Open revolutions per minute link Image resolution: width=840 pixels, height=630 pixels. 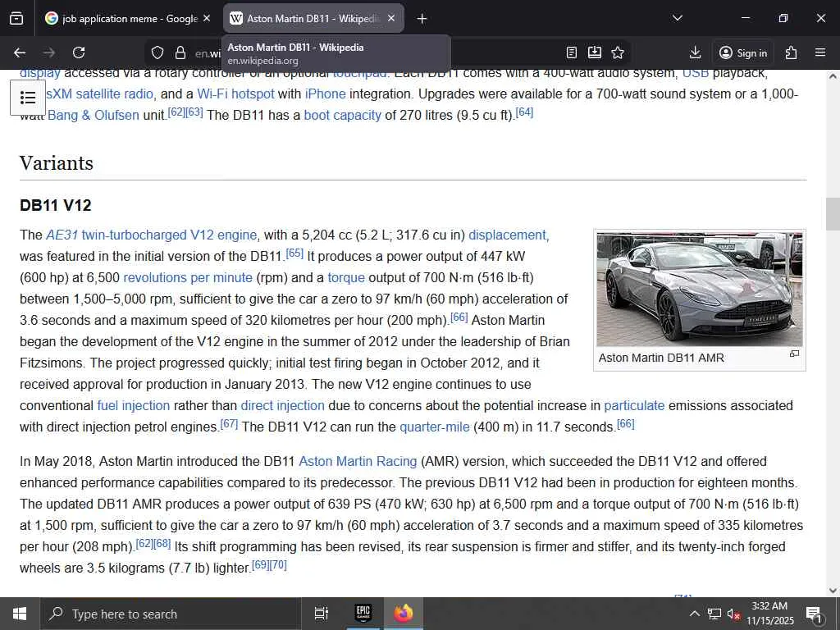[188, 277]
